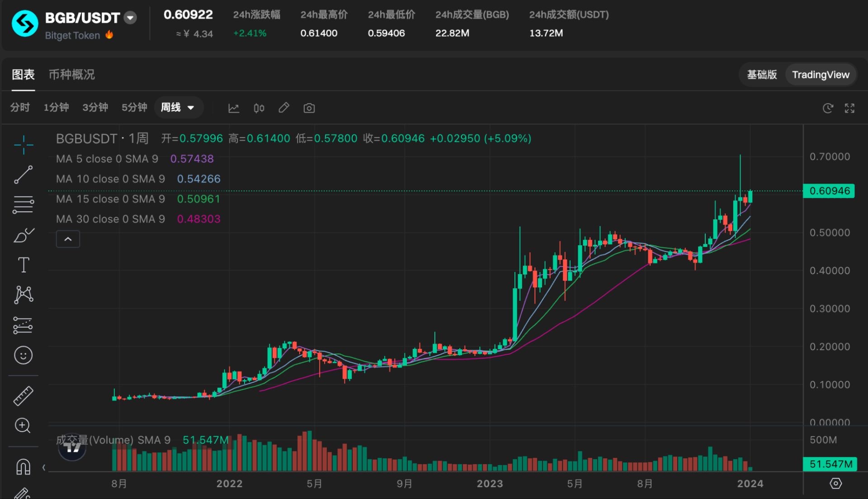868x499 pixels.
Task: Click the 51.547M volume axis label
Action: click(830, 464)
